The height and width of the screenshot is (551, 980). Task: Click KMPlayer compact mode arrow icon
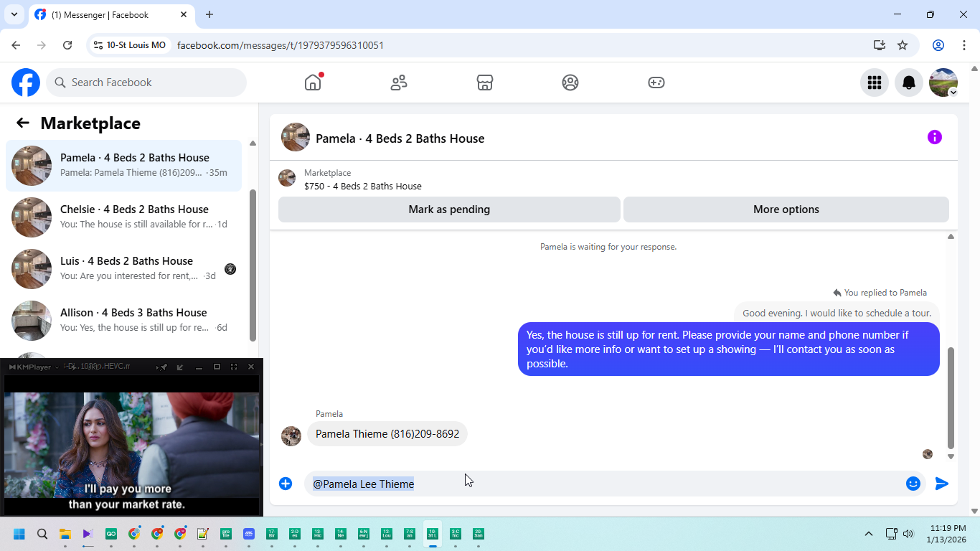179,367
